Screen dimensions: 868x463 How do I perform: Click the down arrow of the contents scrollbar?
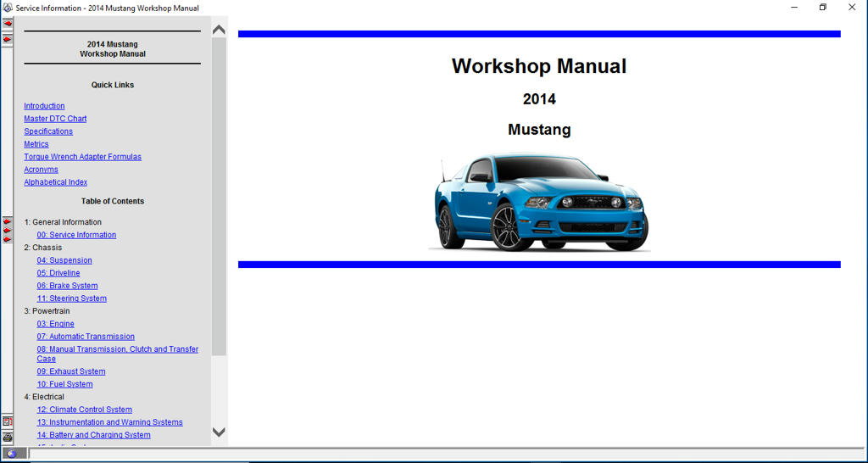220,432
